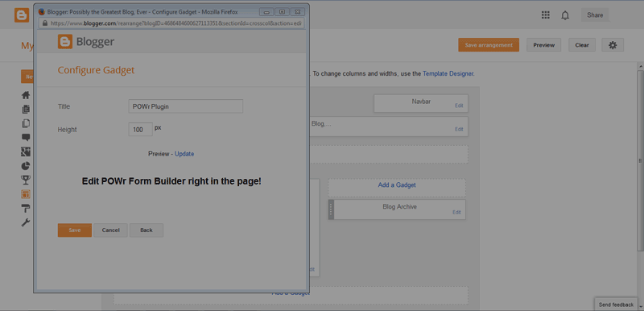Click the Share button
644x311 pixels.
coord(595,15)
